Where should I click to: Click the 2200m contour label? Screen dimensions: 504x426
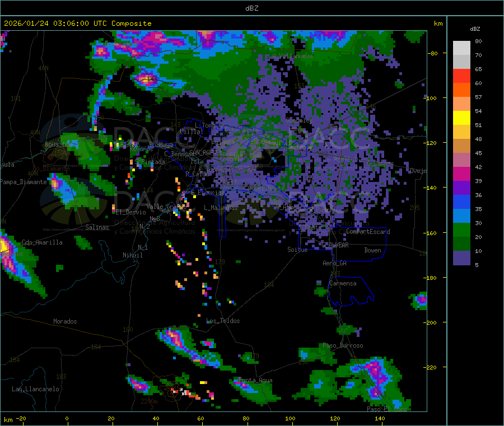point(149,401)
